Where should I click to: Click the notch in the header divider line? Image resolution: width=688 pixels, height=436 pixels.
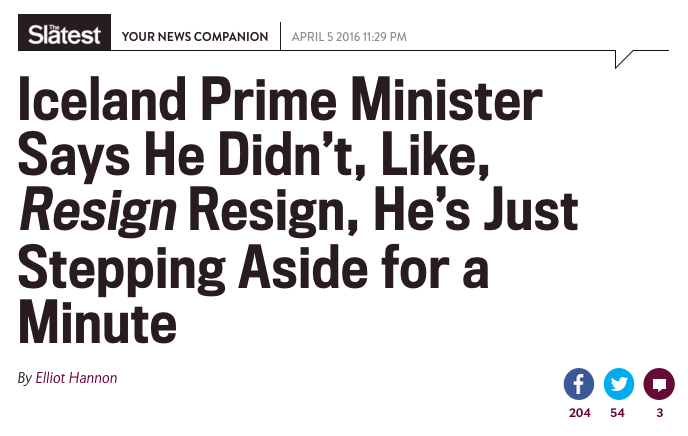(624, 58)
